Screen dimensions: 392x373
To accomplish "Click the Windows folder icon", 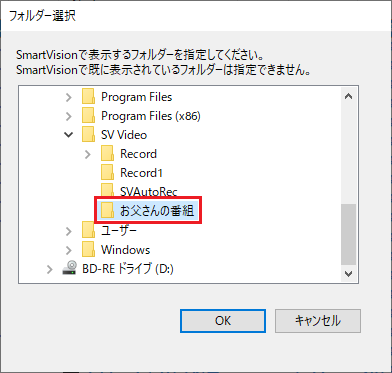I will point(88,249).
